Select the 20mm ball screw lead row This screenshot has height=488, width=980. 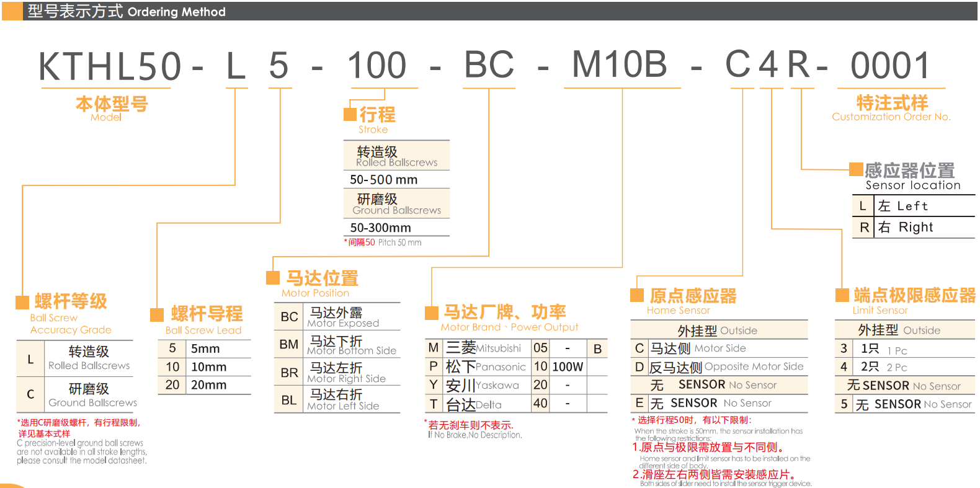pyautogui.click(x=205, y=385)
